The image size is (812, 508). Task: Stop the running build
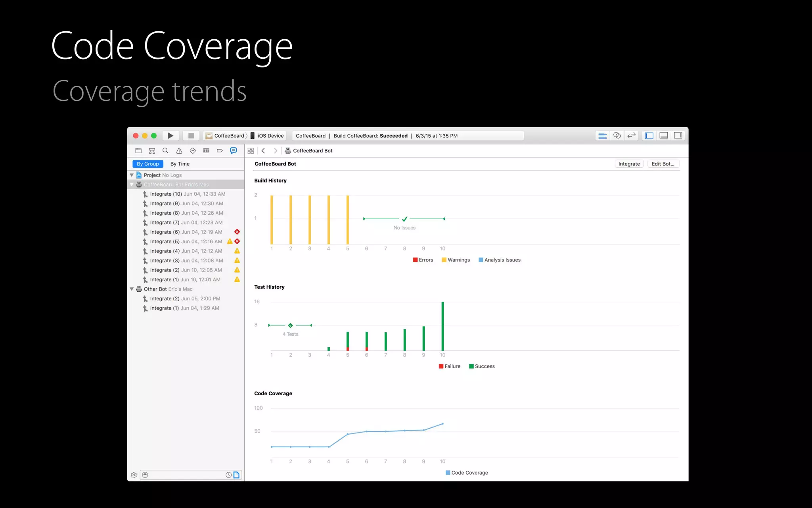(x=191, y=136)
